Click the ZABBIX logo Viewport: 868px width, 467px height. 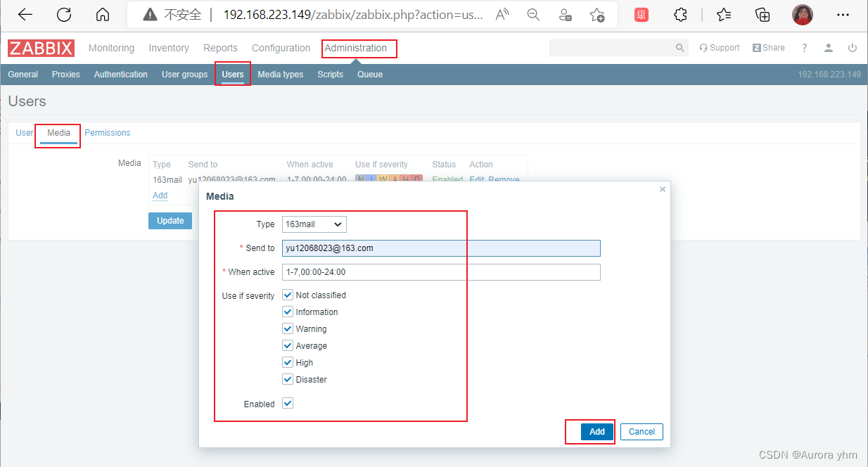point(41,48)
